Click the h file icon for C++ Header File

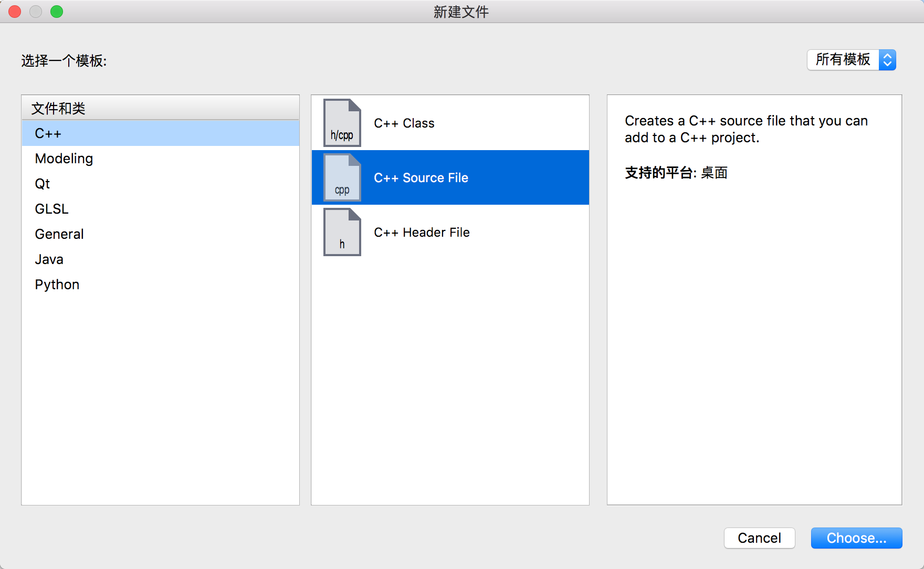[342, 232]
